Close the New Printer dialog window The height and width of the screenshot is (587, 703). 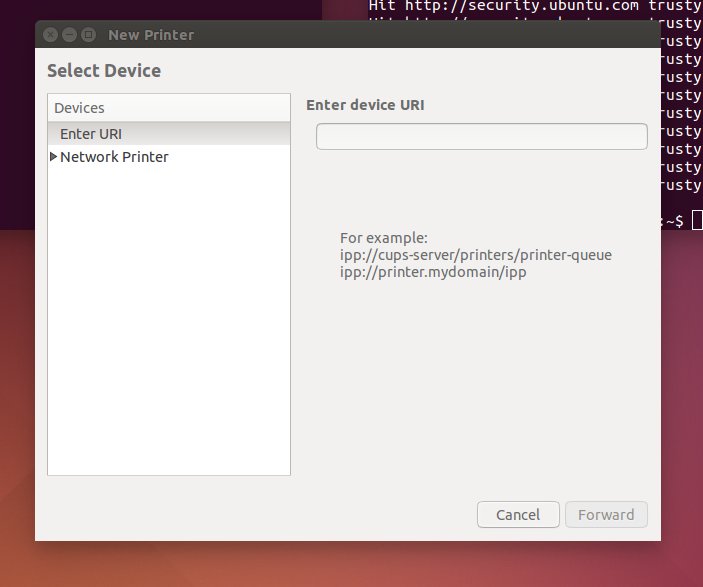(51, 34)
